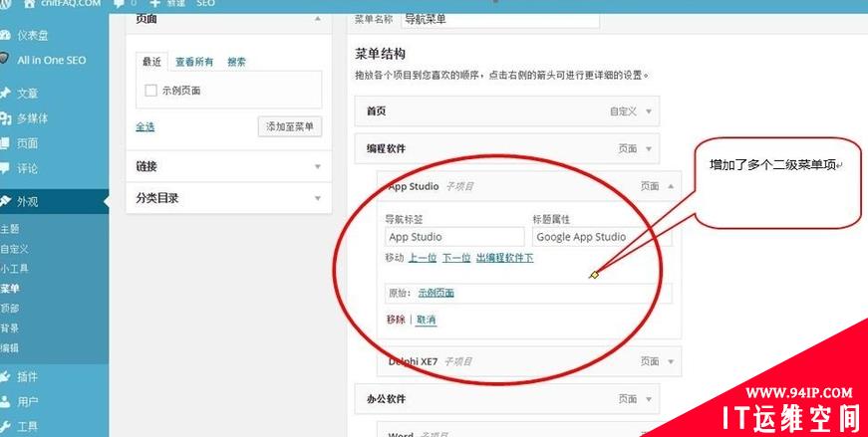The height and width of the screenshot is (437, 868).
Task: Click the 标题属性 Google App Studio field
Action: (602, 237)
